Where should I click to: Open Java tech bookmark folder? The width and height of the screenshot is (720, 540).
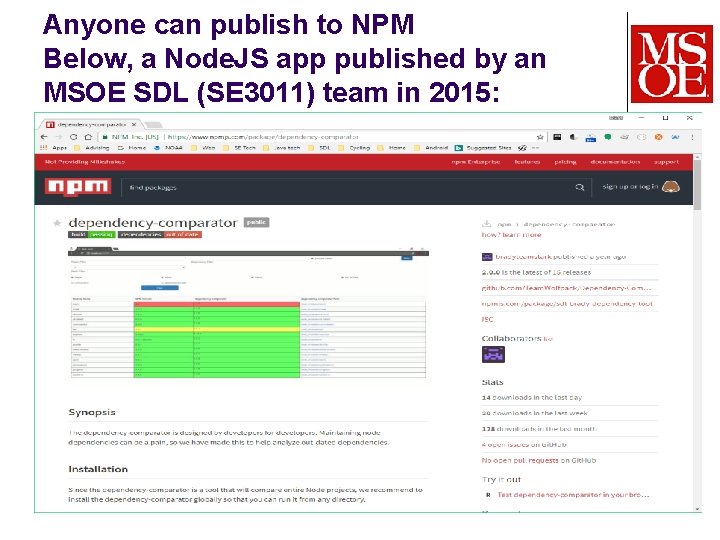(281, 148)
